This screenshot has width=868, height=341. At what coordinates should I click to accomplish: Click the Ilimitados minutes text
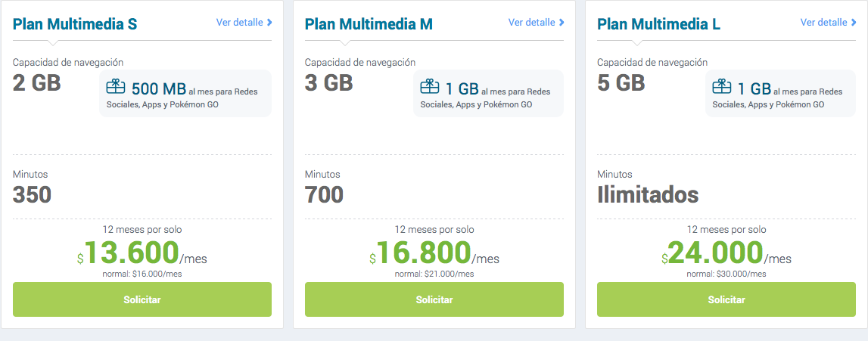pyautogui.click(x=648, y=195)
